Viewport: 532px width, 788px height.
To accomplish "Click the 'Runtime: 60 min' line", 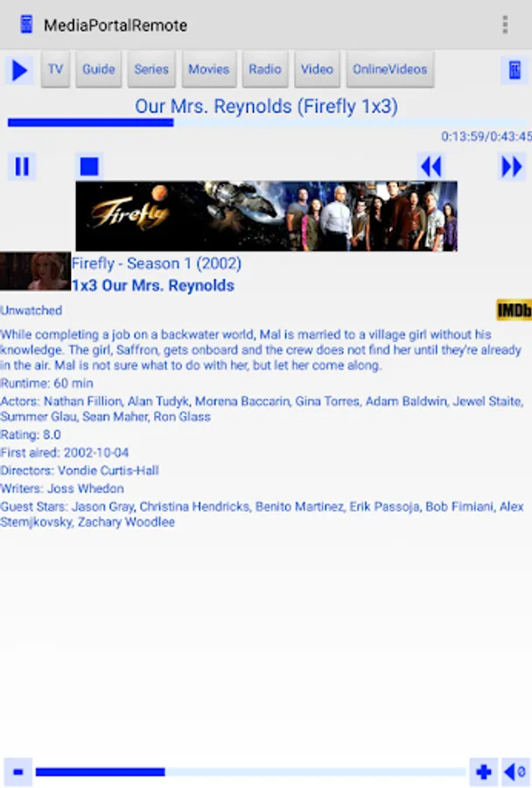I will coord(46,383).
